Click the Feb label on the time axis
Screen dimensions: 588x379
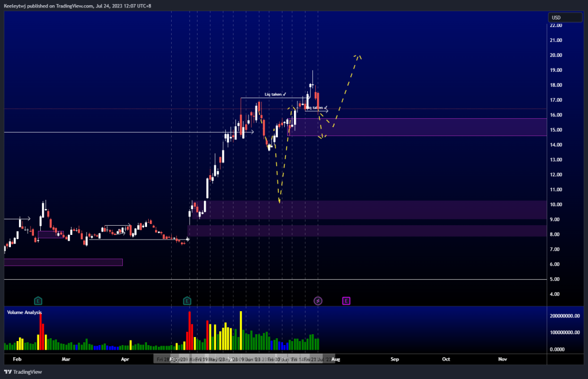(x=17, y=359)
